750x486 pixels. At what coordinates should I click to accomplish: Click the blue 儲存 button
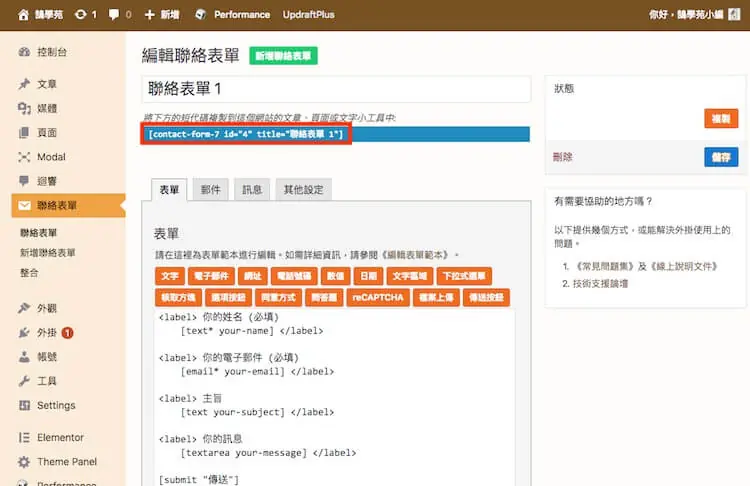[721, 157]
